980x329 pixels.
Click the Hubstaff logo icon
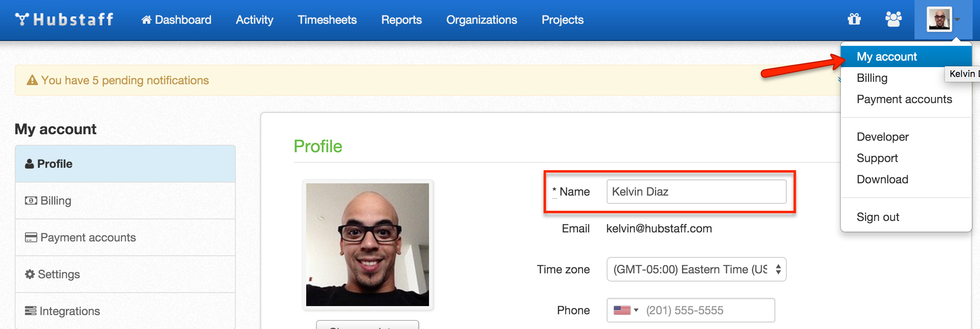22,19
